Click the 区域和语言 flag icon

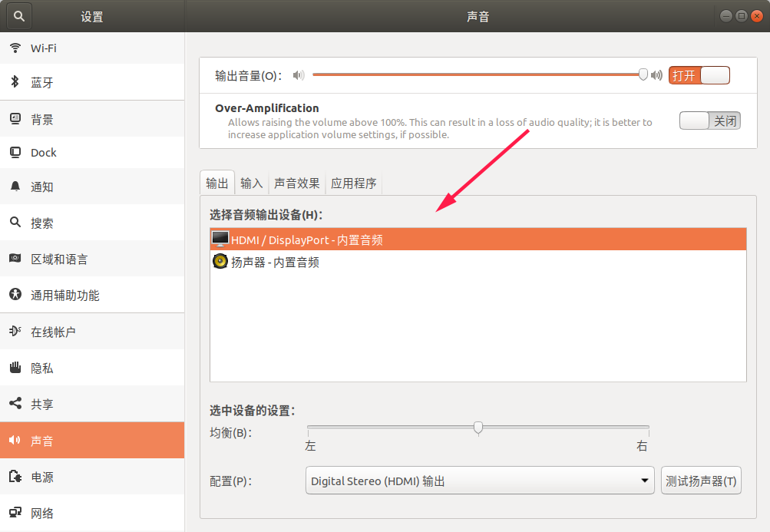pyautogui.click(x=15, y=259)
